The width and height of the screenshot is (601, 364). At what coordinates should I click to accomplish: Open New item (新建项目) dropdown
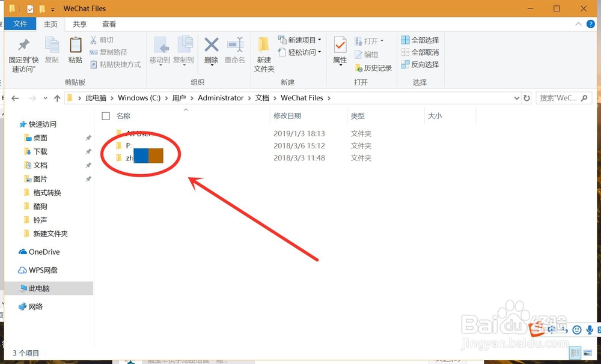pos(300,40)
